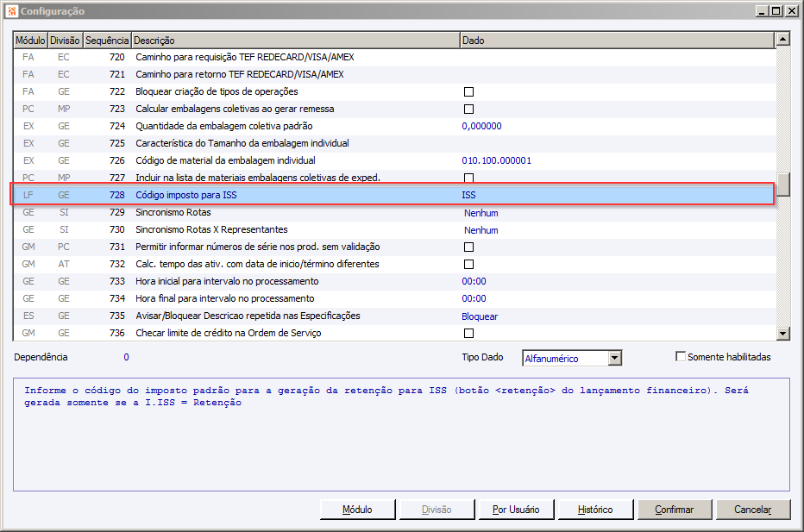
Task: Check box for Bloquear criação de tipos de operações
Action: [468, 91]
